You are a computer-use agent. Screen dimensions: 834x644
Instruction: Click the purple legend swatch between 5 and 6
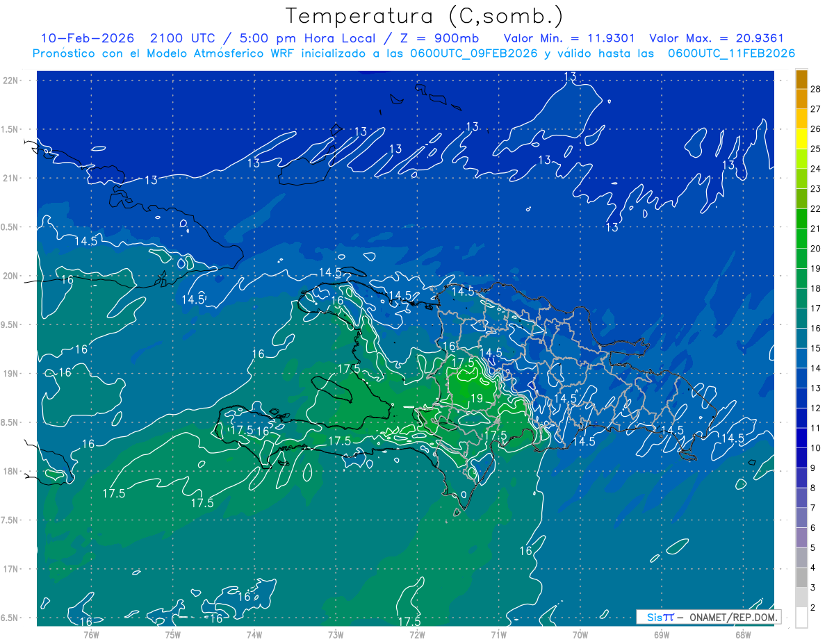pos(801,538)
